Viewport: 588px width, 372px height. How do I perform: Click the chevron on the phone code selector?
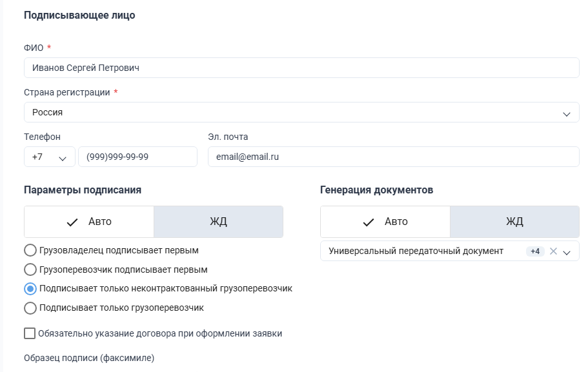[x=63, y=157]
